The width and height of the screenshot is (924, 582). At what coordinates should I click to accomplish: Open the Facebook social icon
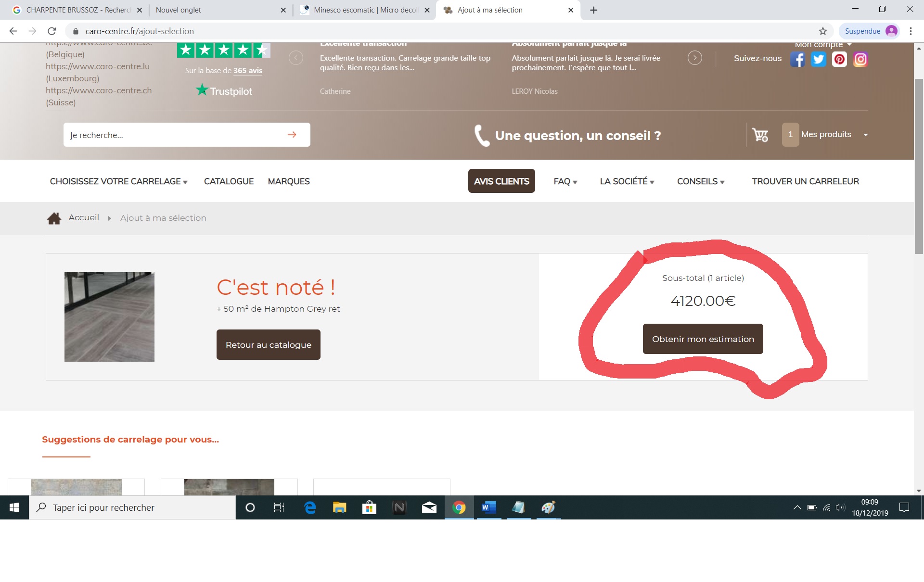point(797,59)
